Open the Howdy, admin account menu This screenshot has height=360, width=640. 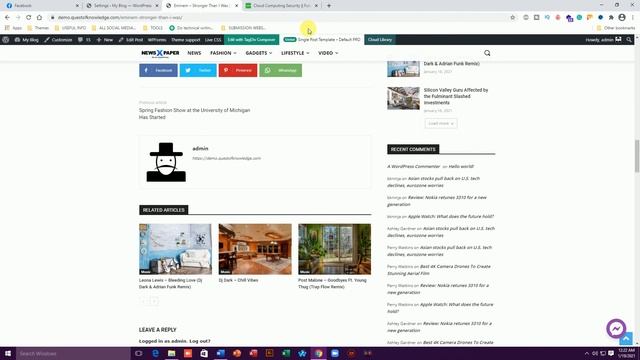603,40
